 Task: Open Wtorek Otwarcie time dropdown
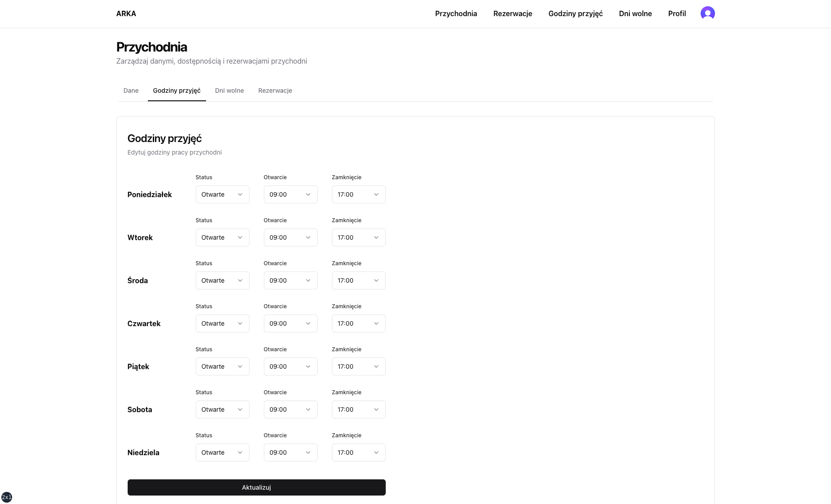point(290,237)
